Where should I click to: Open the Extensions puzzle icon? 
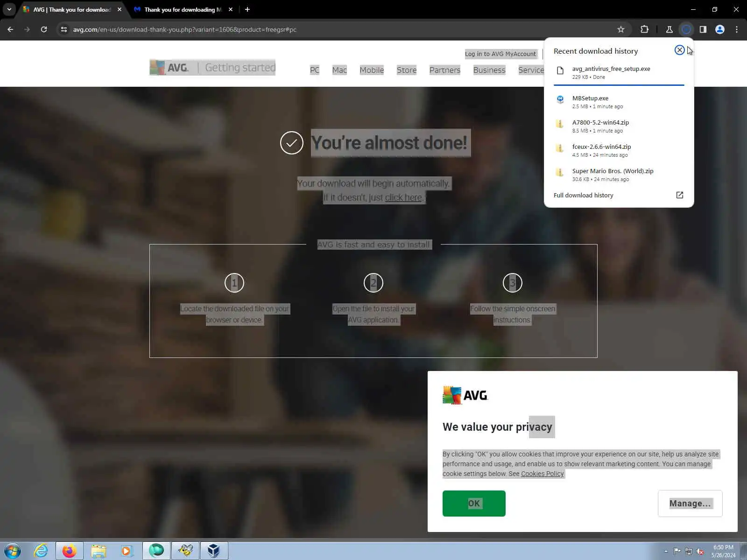644,29
